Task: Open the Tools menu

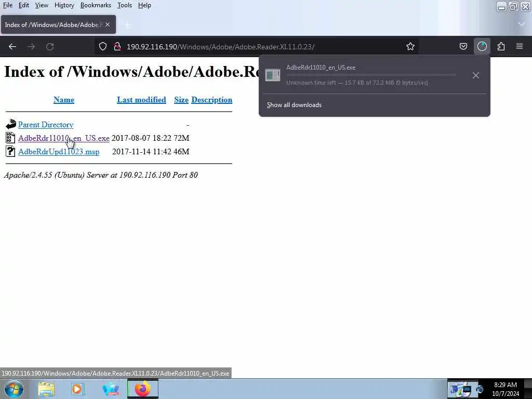Action: coord(125,5)
